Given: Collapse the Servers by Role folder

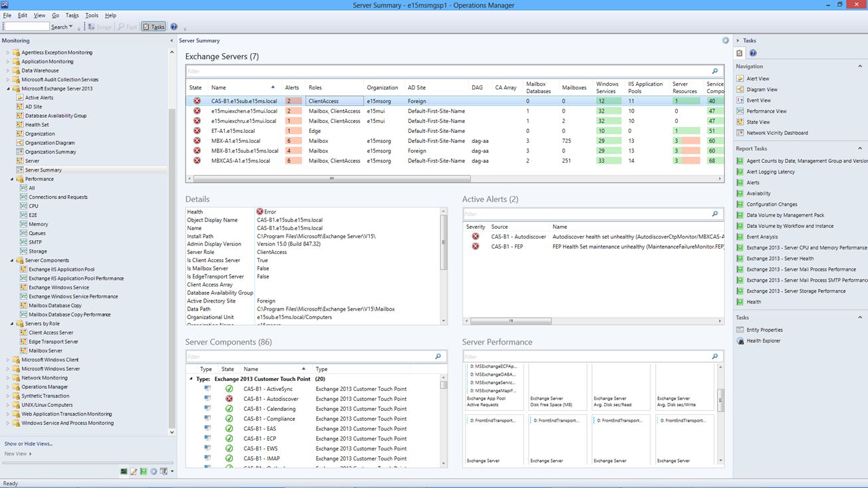Looking at the screenshot, I should (x=13, y=324).
